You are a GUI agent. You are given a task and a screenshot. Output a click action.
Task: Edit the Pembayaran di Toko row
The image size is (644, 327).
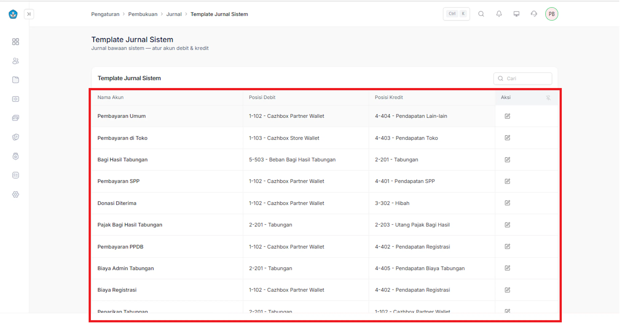(x=507, y=138)
